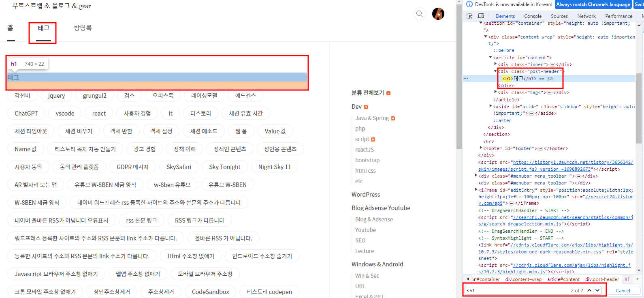Open the 애드센스 tag

pos(245,96)
